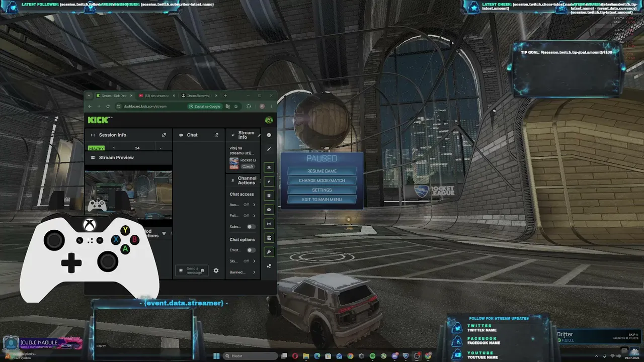Click the Kick logo in dashboard header
Viewport: 644px width, 362px height.
click(99, 120)
